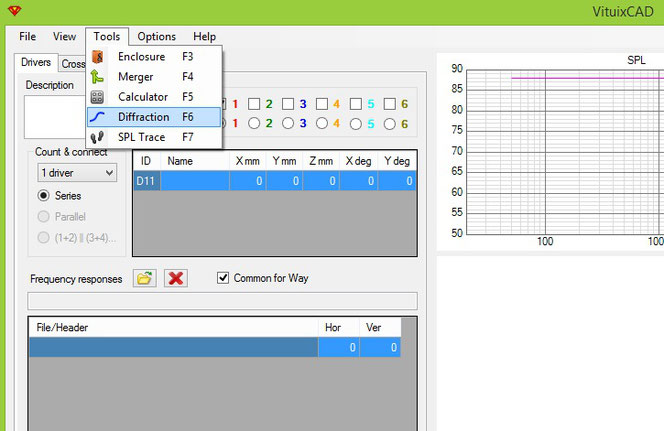
Task: Click the Name cell of D11
Action: click(195, 181)
